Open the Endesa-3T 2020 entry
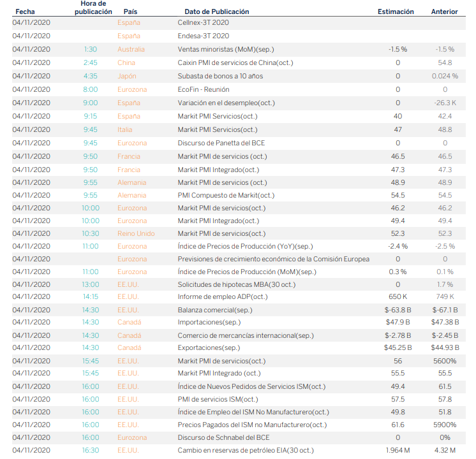 click(x=203, y=36)
